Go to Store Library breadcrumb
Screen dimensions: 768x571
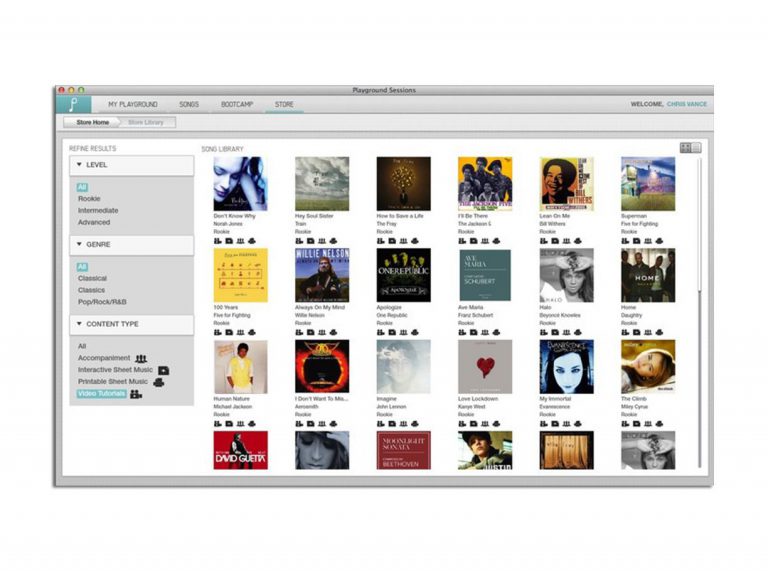tap(146, 122)
